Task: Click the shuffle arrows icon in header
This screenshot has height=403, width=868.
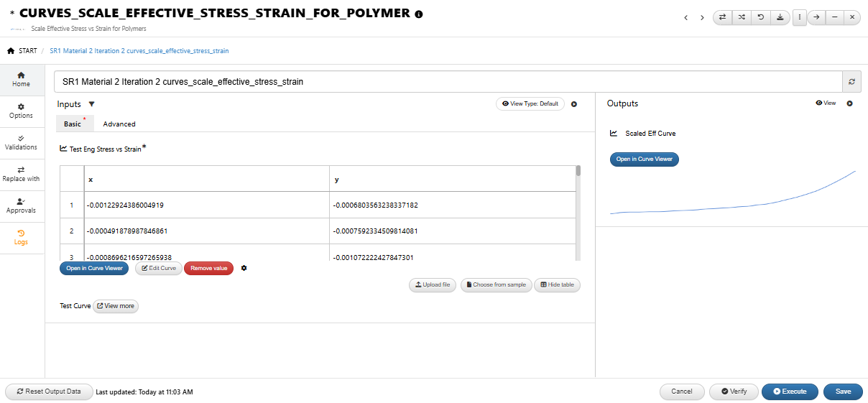Action: coord(742,17)
